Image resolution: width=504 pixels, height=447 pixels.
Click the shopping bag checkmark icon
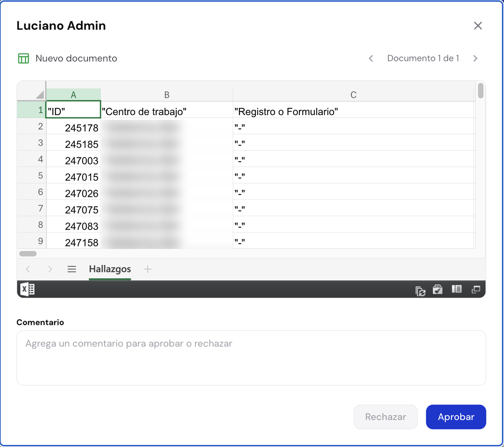[438, 289]
